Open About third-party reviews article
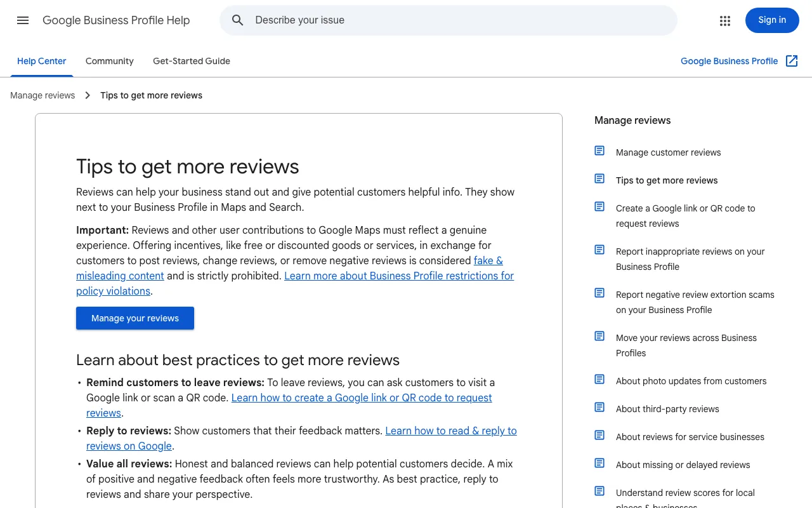Viewport: 812px width, 508px height. click(667, 409)
